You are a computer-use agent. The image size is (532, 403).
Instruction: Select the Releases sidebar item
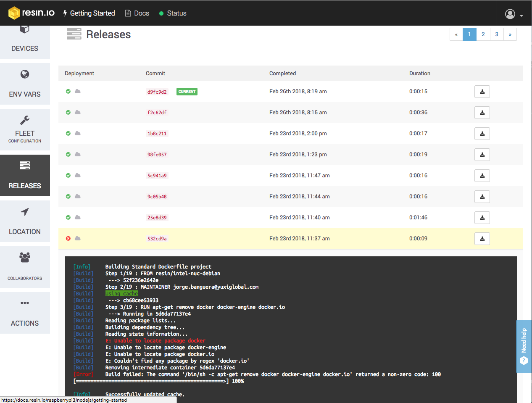[25, 175]
